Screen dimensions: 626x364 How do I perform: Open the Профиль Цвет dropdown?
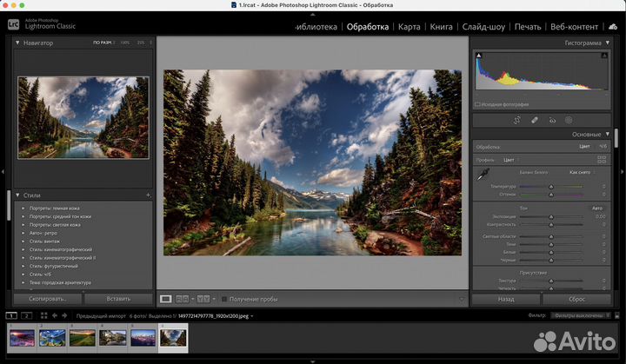510,160
